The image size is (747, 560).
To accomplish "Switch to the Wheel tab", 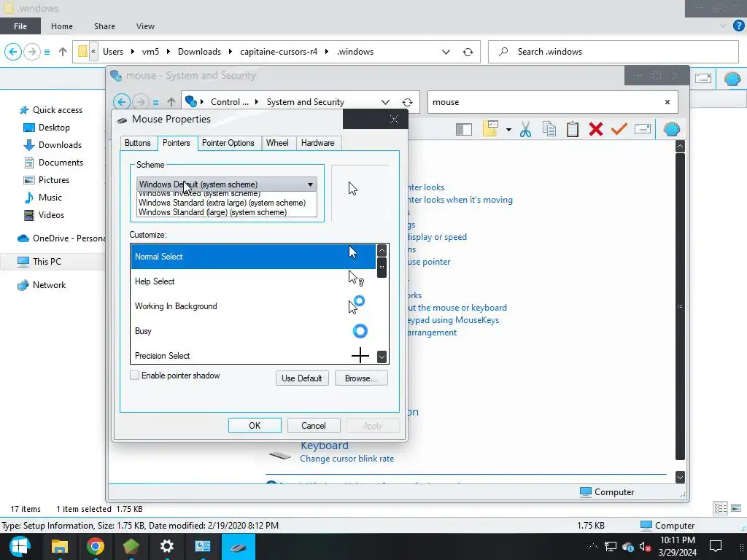I will coord(277,143).
